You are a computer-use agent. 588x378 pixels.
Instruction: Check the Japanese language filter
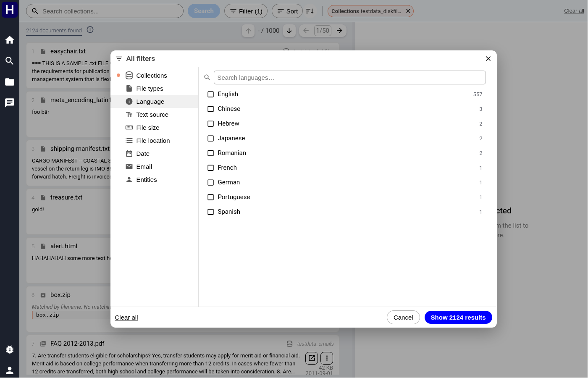(211, 139)
